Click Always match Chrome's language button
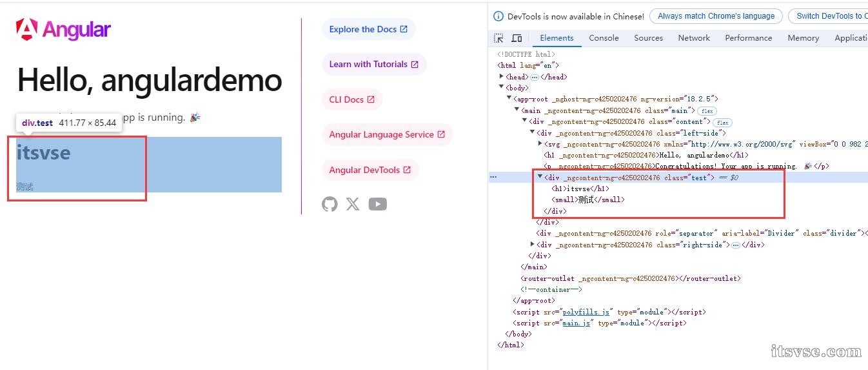 716,16
